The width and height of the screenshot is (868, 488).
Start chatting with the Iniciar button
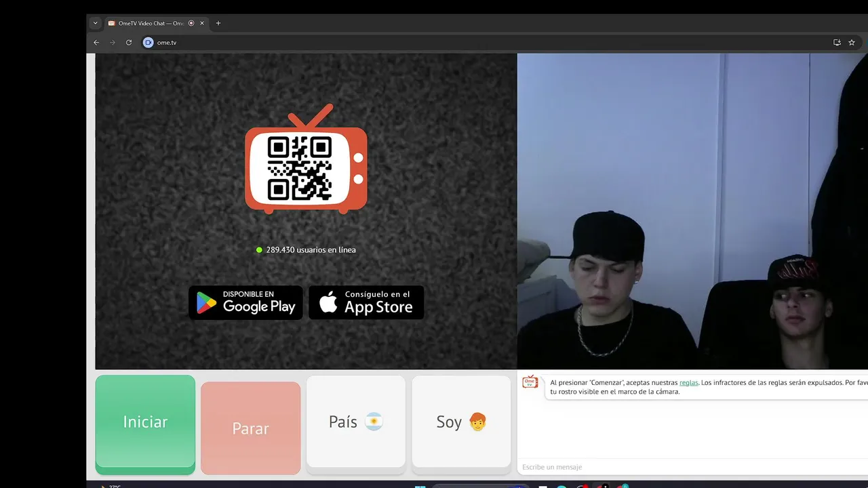tap(145, 424)
